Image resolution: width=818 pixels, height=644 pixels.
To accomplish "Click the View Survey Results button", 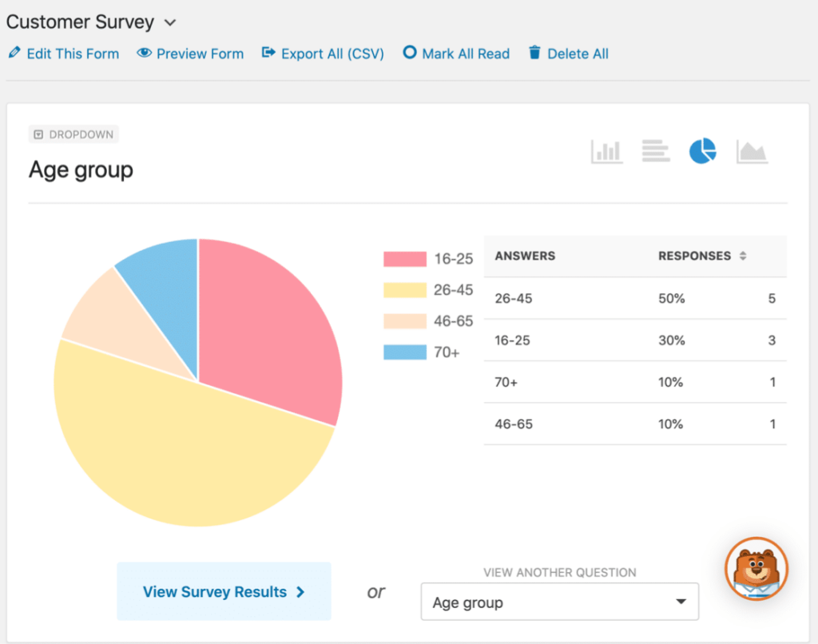I will [224, 591].
